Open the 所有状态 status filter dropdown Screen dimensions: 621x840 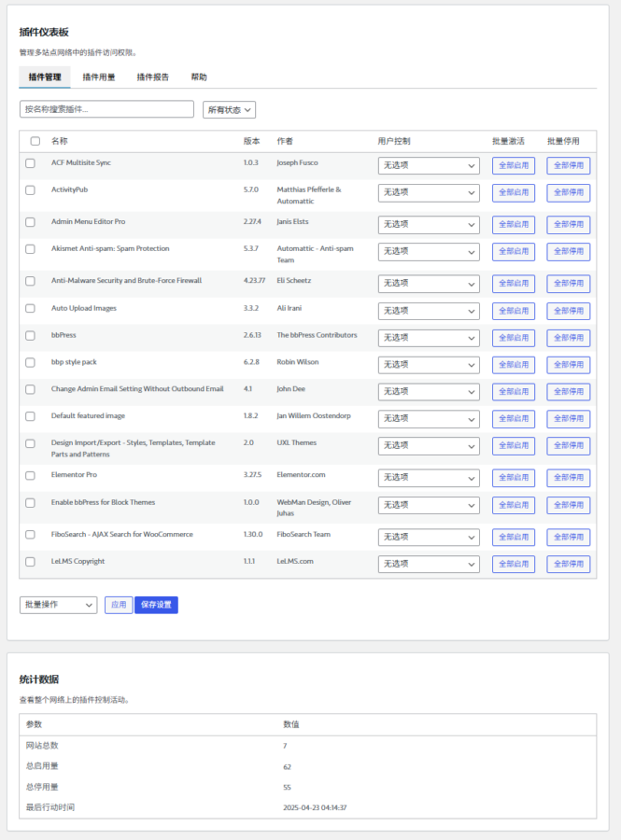coord(230,110)
